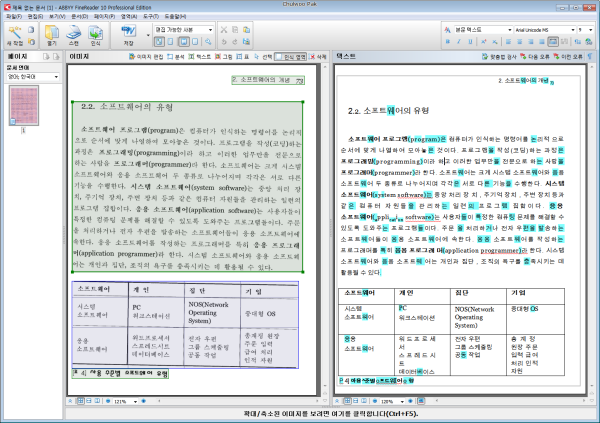
Task: Select page 1 thumbnail in Pages pane
Action: [24, 106]
